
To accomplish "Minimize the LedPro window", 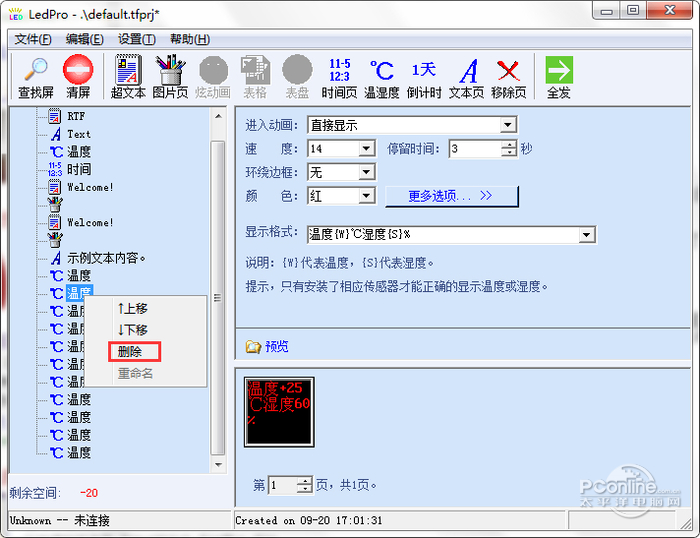I will tap(607, 11).
